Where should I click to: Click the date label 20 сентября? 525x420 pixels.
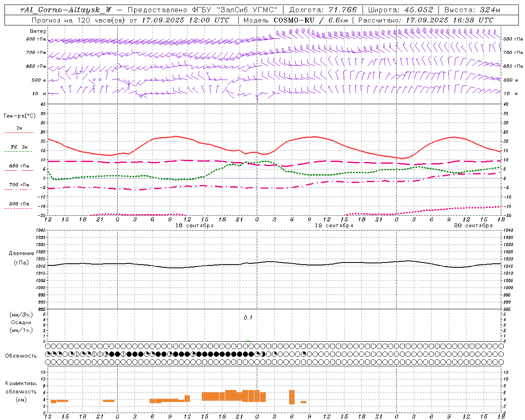click(x=473, y=226)
